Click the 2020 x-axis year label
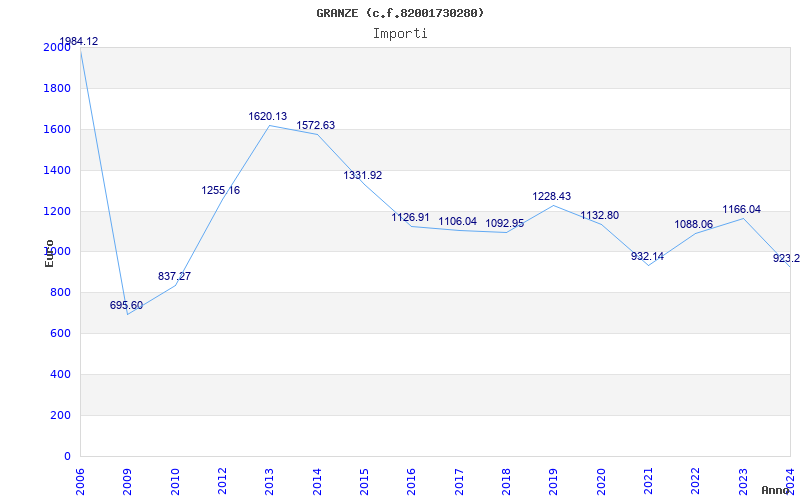The image size is (800, 500). 601,482
